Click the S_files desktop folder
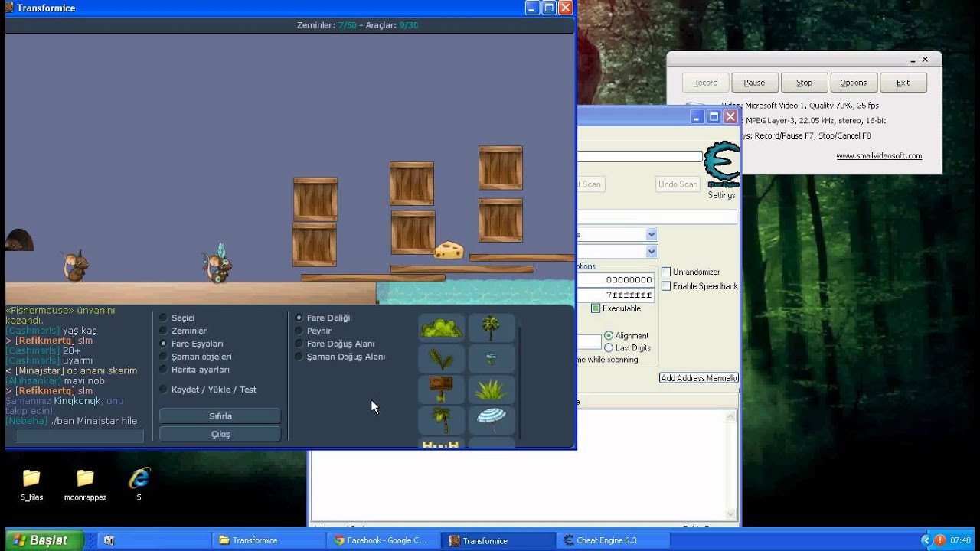The height and width of the screenshot is (551, 980). (x=31, y=485)
